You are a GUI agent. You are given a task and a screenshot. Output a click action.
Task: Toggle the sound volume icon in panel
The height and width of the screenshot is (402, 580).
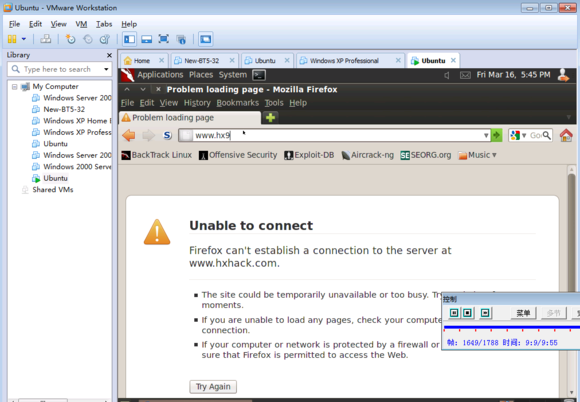pyautogui.click(x=447, y=75)
